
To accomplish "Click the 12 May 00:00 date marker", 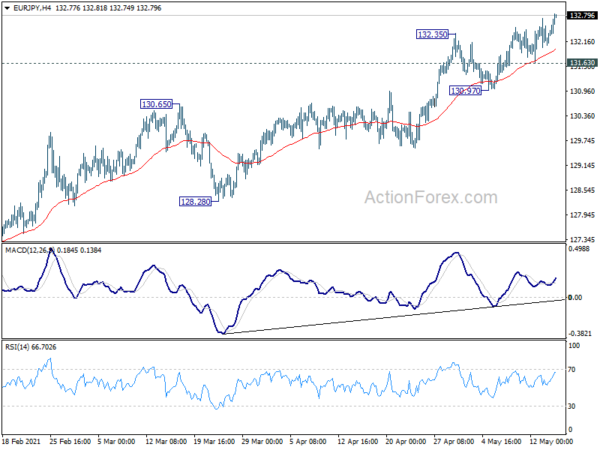I will [x=548, y=442].
